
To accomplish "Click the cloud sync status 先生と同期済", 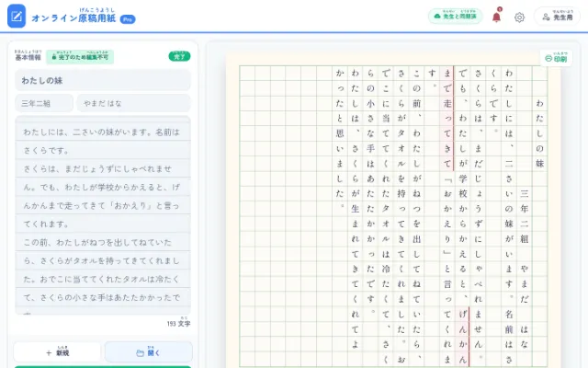I will coord(456,17).
